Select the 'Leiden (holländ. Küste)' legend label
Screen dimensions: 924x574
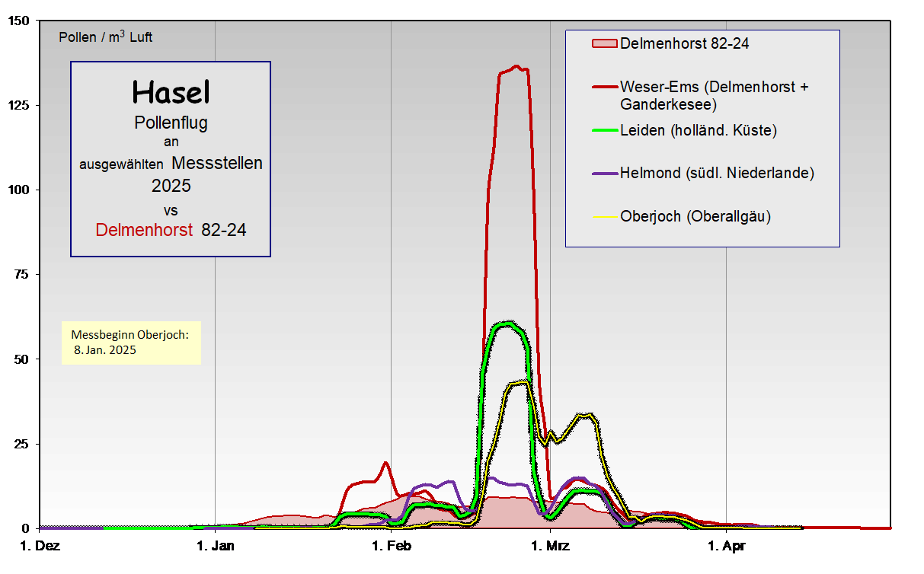tap(699, 131)
